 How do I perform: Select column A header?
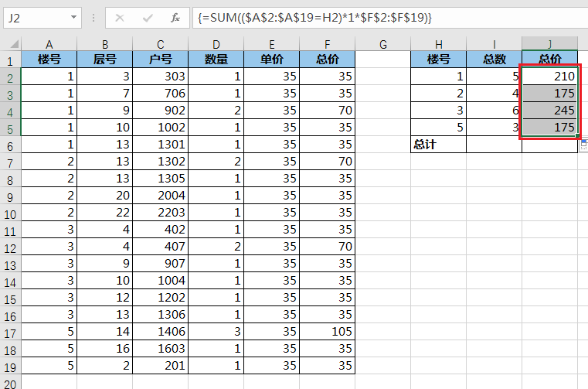49,44
